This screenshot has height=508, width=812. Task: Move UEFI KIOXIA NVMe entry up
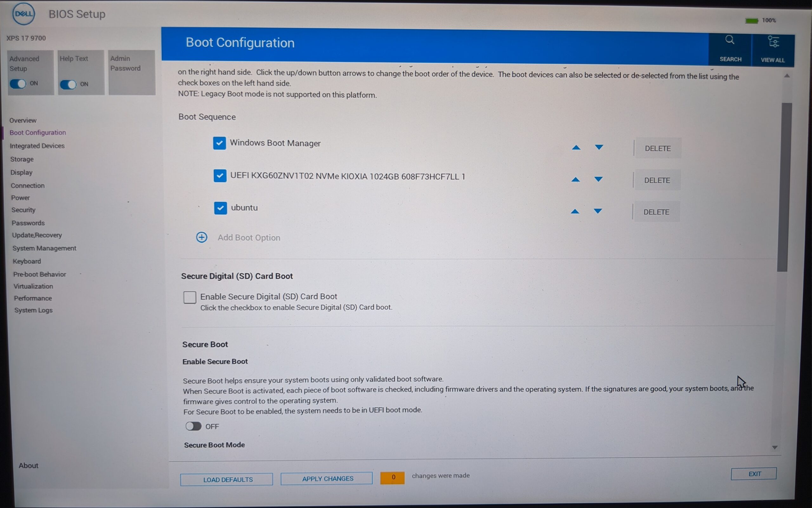pyautogui.click(x=576, y=179)
